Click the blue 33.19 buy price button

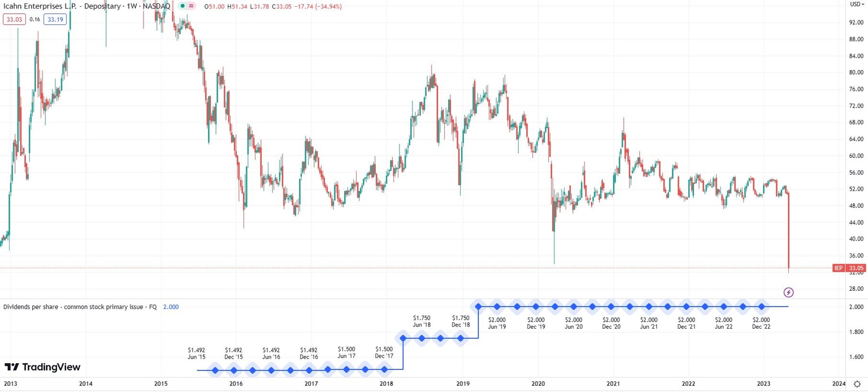coord(55,19)
